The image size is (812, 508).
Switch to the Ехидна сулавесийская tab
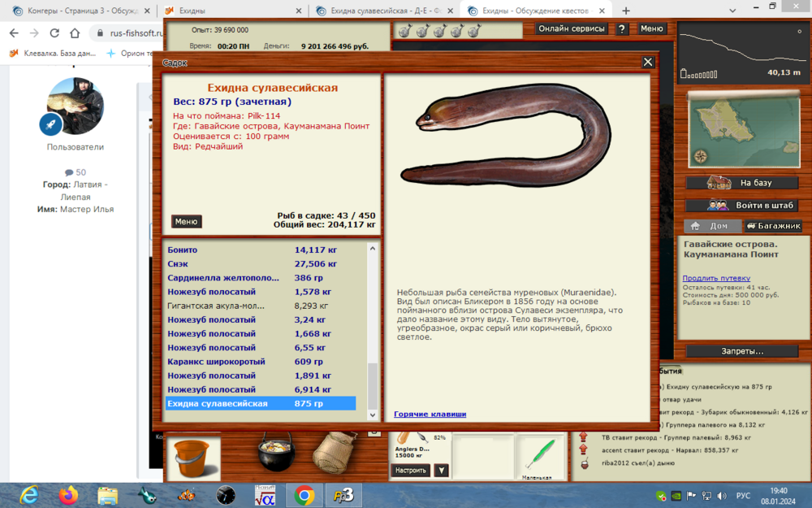click(x=386, y=11)
